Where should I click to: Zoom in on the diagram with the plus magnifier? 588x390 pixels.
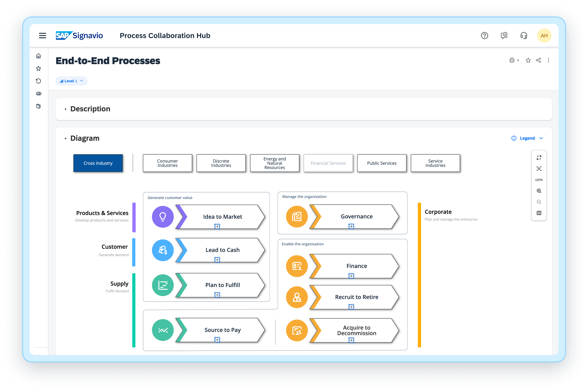pos(539,191)
